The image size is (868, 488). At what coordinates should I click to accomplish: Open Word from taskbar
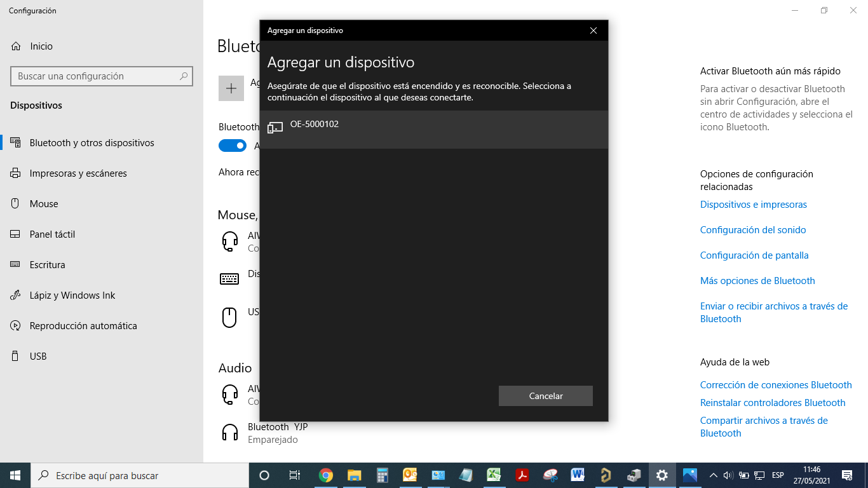[578, 475]
